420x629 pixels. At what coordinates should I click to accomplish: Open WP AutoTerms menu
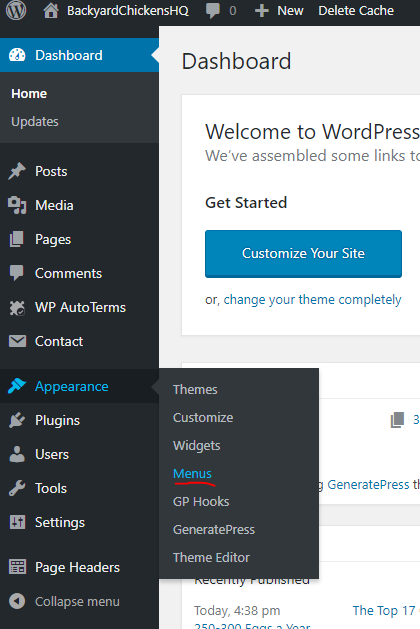pos(80,308)
